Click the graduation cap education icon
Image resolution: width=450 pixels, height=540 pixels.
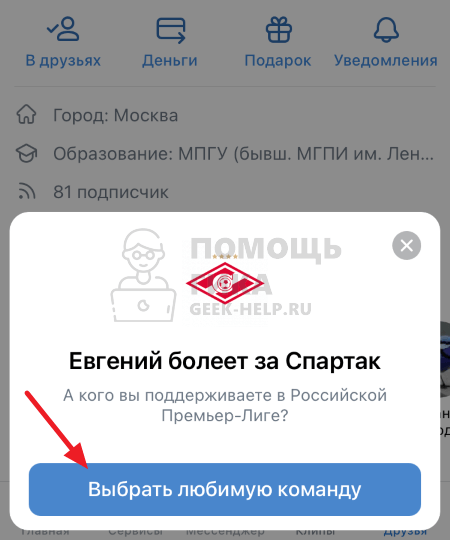click(x=27, y=154)
